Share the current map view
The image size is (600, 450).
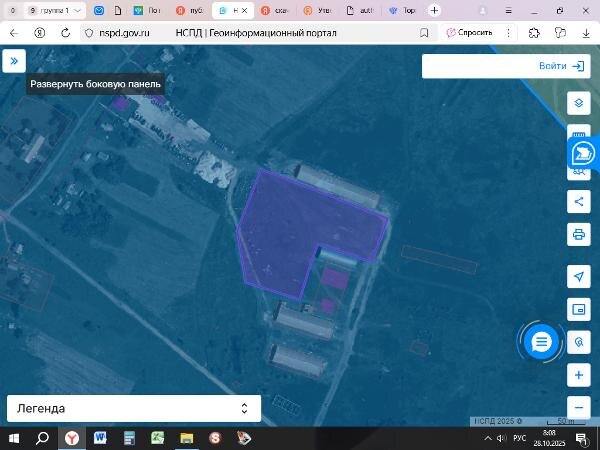(x=579, y=201)
